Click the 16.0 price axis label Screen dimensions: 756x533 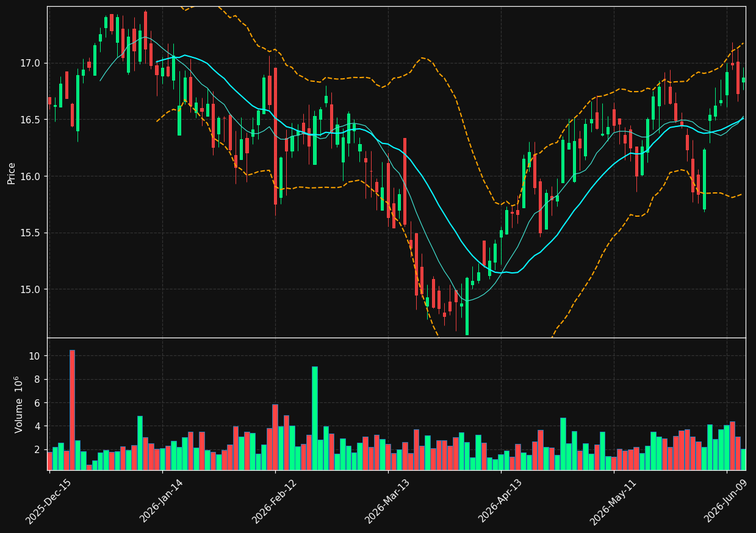(32, 176)
